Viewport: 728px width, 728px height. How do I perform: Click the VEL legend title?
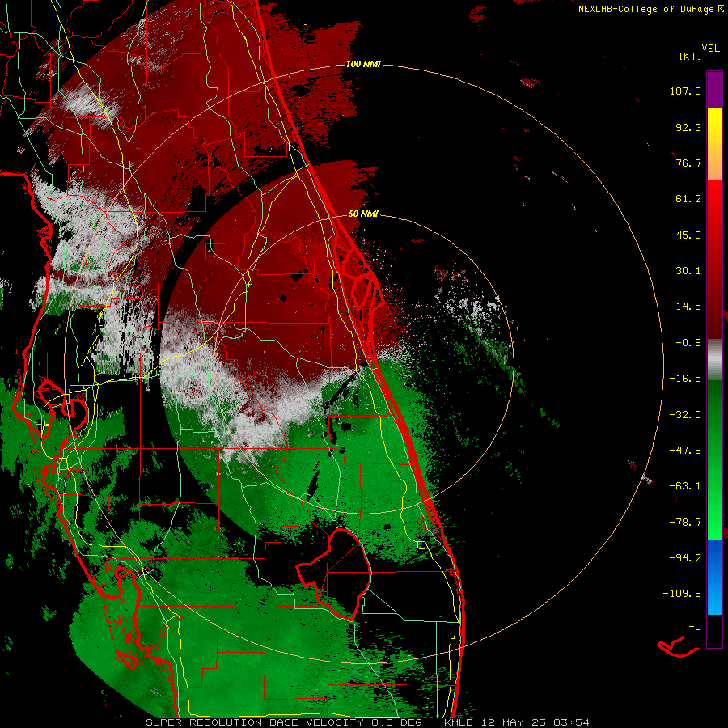click(710, 49)
